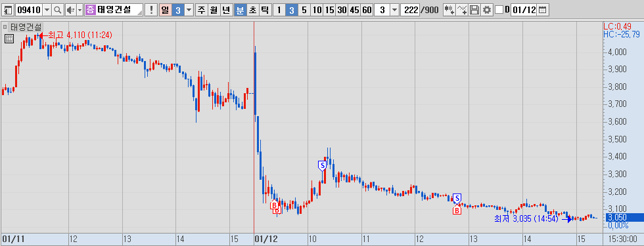Open the calendar date picker icon
The height and width of the screenshot is (246, 644).
[543, 10]
